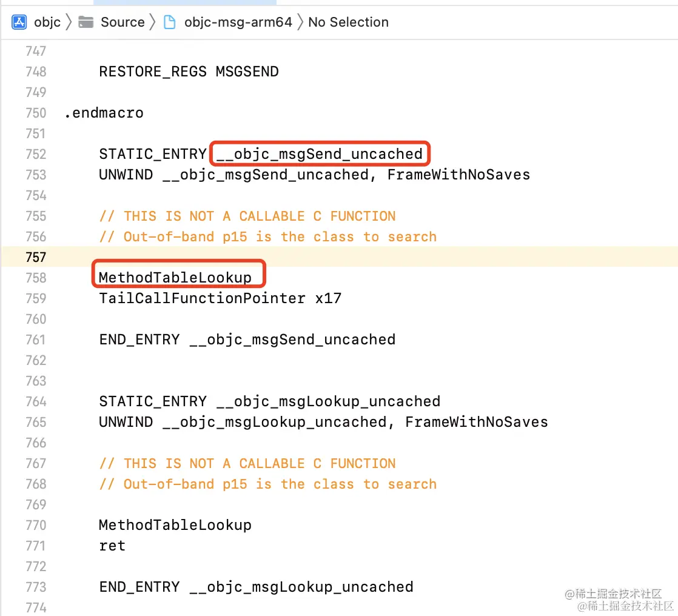Click line number 764 in gutter

(36, 401)
